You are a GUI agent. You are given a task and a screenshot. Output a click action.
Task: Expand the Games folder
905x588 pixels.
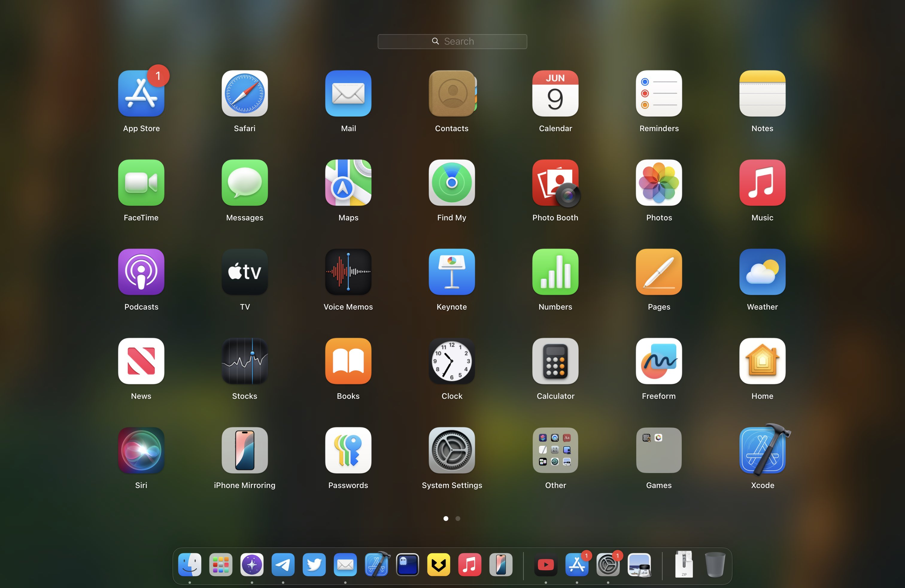pyautogui.click(x=659, y=450)
